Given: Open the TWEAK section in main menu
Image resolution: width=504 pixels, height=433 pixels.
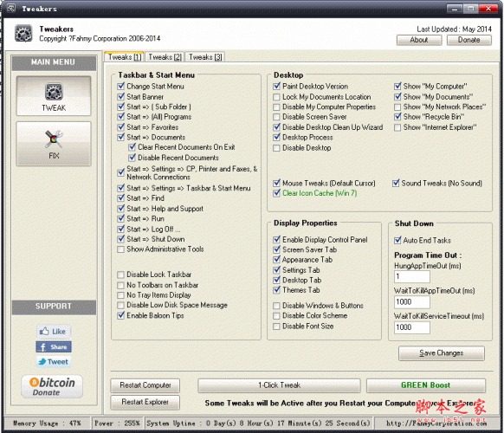Looking at the screenshot, I should pyautogui.click(x=54, y=96).
